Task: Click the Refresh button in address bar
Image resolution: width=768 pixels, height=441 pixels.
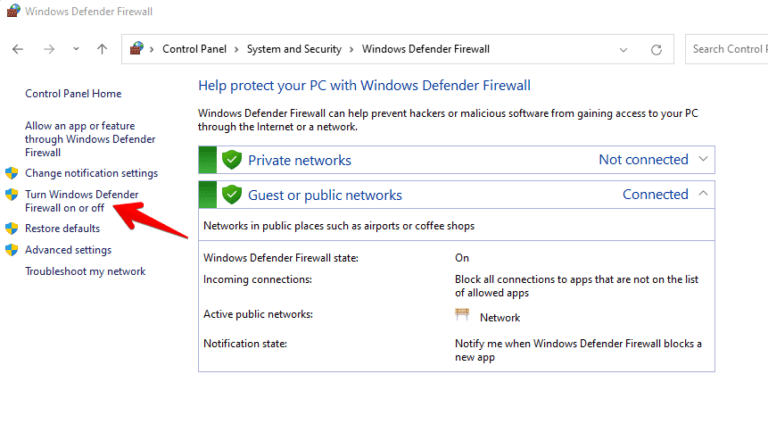Action: click(656, 49)
